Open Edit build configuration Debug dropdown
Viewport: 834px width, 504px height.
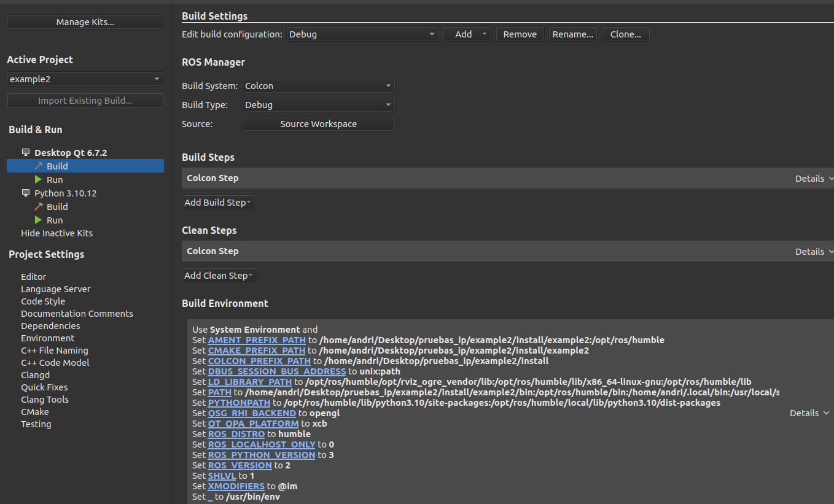coord(362,34)
